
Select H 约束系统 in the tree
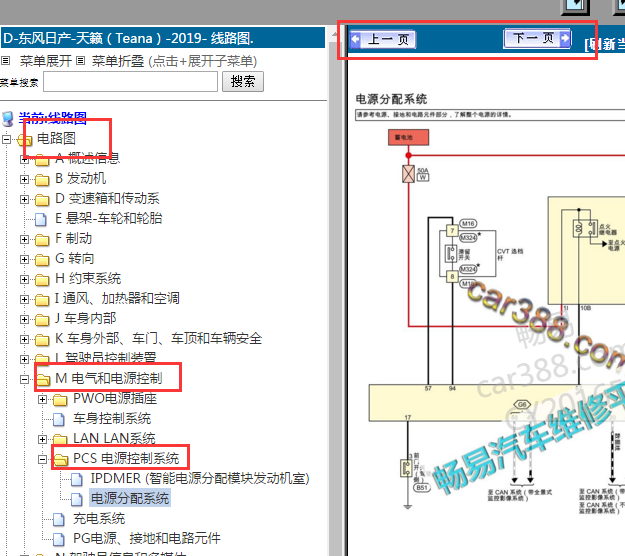pyautogui.click(x=88, y=278)
